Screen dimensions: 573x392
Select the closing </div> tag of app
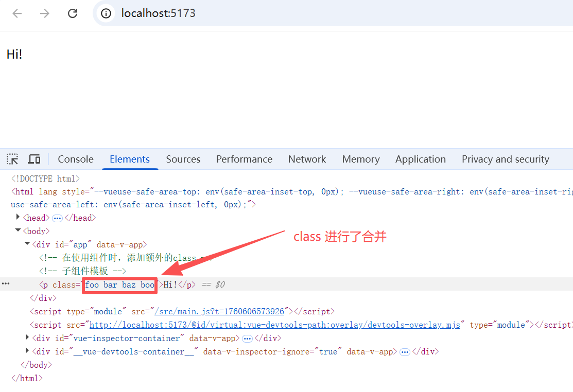(43, 298)
